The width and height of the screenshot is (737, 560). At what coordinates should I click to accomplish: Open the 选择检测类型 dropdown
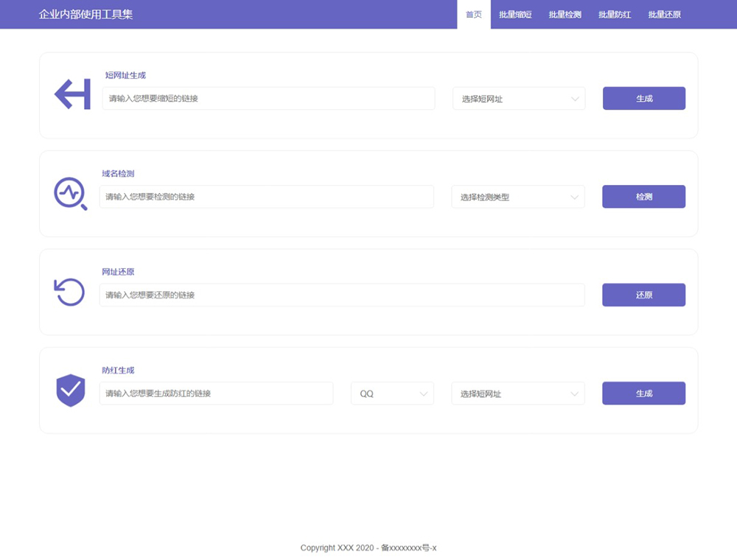(518, 197)
